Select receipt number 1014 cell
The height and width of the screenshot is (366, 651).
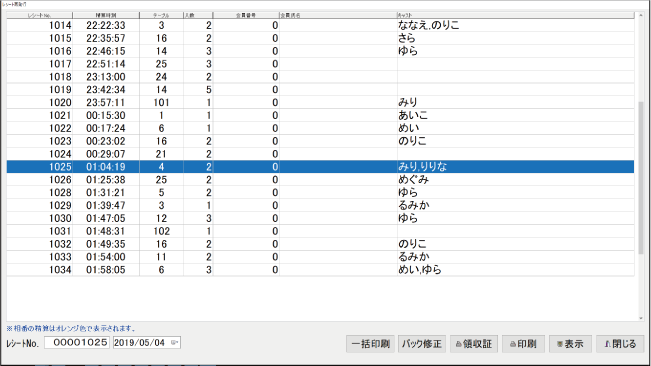click(x=39, y=25)
